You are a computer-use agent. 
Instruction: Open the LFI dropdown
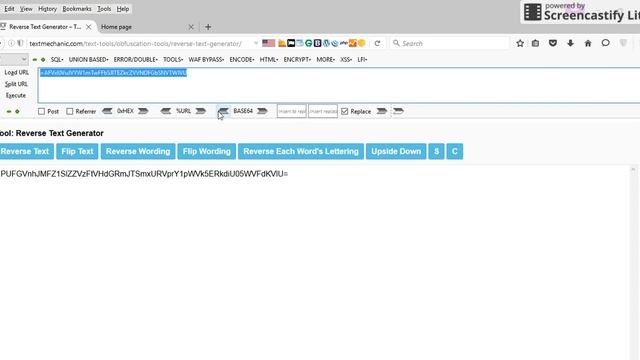tap(362, 60)
